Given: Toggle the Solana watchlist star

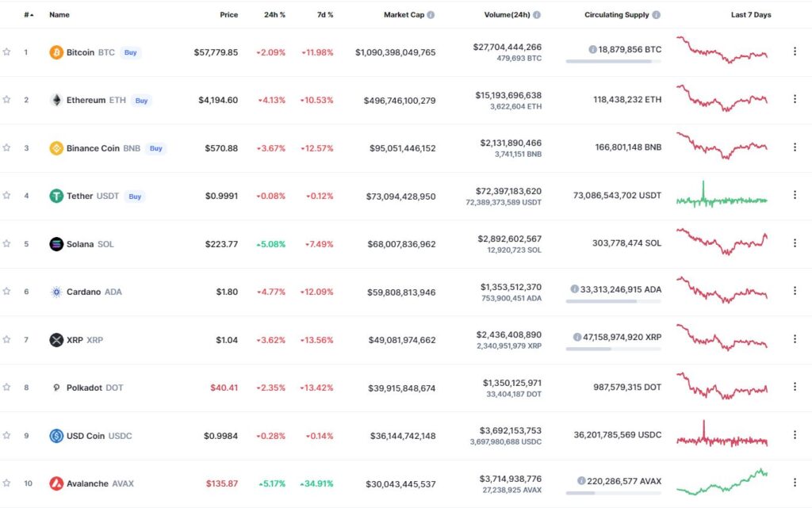Looking at the screenshot, I should 6,243.
